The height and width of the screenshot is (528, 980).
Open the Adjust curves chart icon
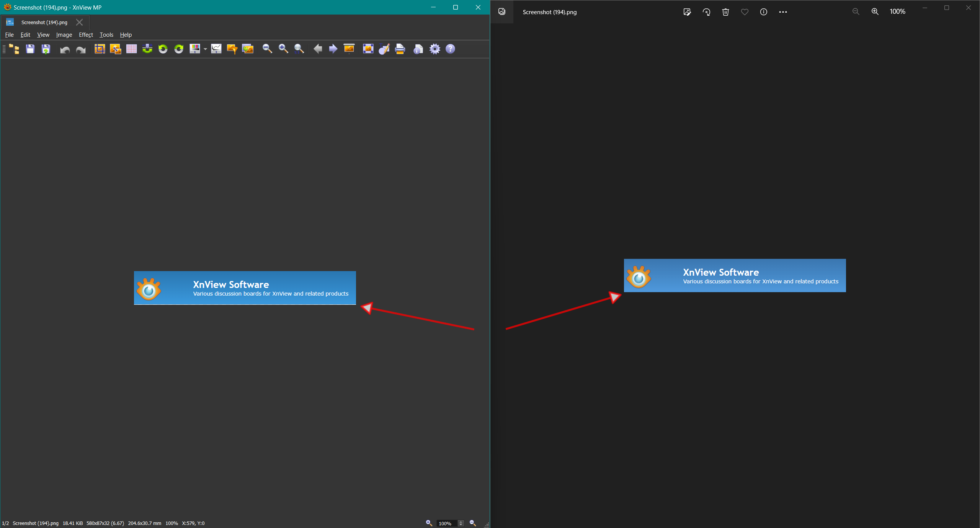216,49
